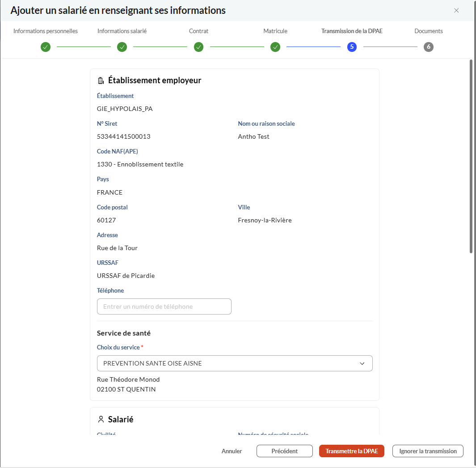Image resolution: width=476 pixels, height=468 pixels.
Task: Click the Informations personnelles step checkmark
Action: point(46,47)
